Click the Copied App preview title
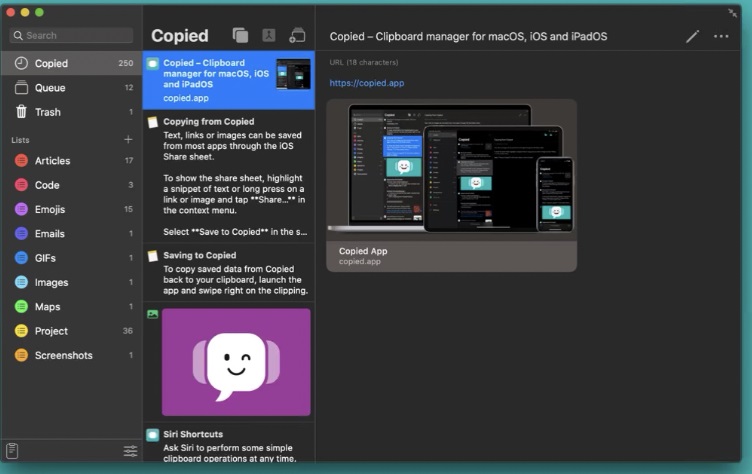 [363, 251]
